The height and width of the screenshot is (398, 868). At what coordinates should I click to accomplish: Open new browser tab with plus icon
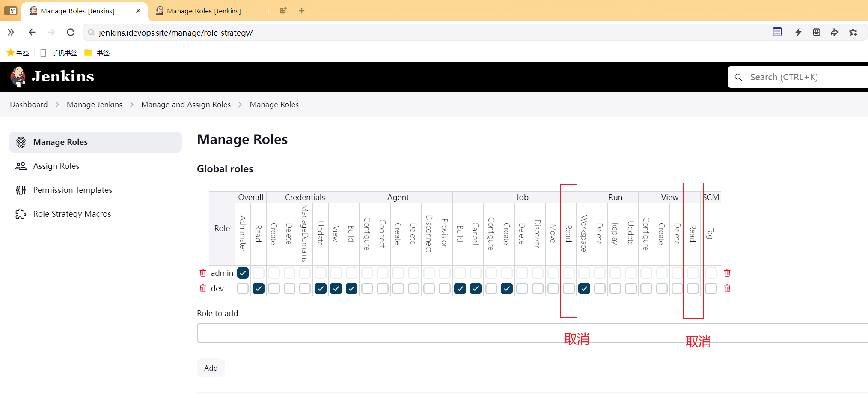[302, 11]
